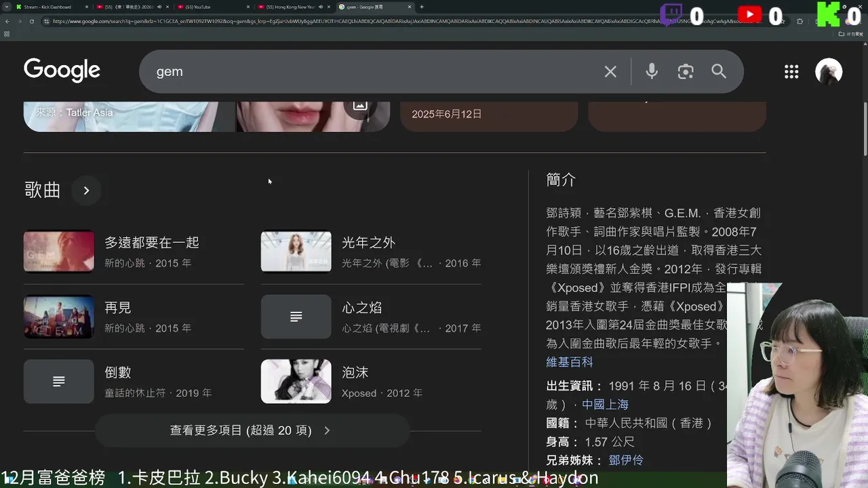Close the Stream - Kick Dashboard tab
The image size is (868, 488).
click(86, 7)
